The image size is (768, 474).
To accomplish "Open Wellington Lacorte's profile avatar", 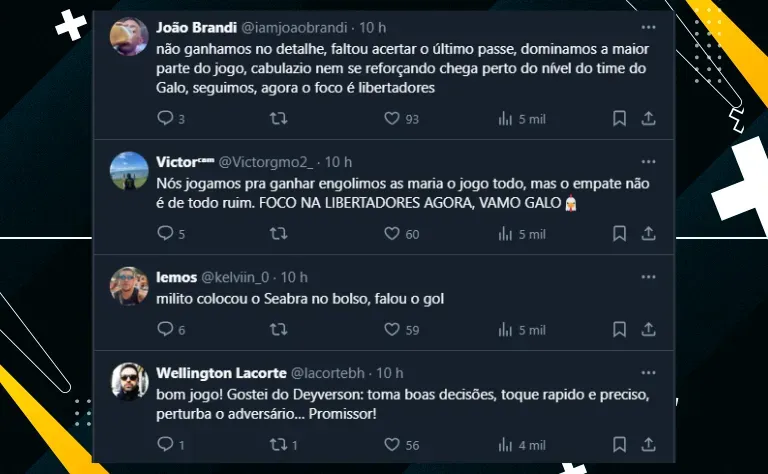I will click(x=129, y=382).
